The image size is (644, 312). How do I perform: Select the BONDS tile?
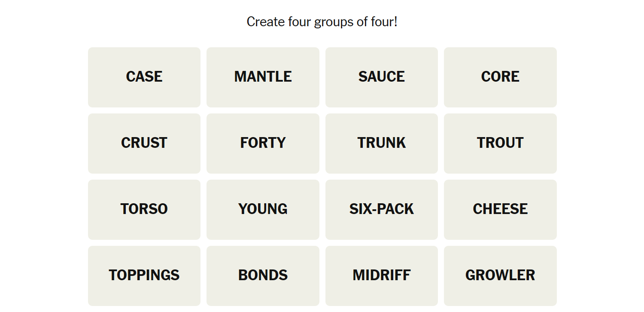[263, 276]
